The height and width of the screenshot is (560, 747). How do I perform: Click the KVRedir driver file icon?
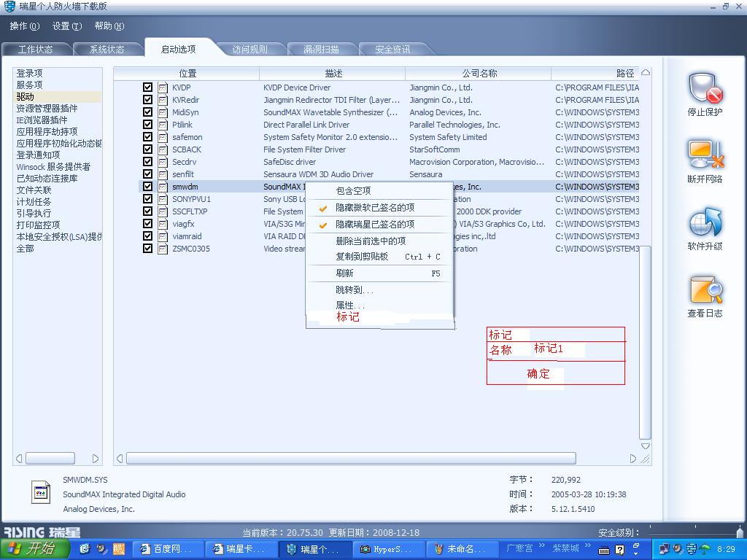click(163, 100)
